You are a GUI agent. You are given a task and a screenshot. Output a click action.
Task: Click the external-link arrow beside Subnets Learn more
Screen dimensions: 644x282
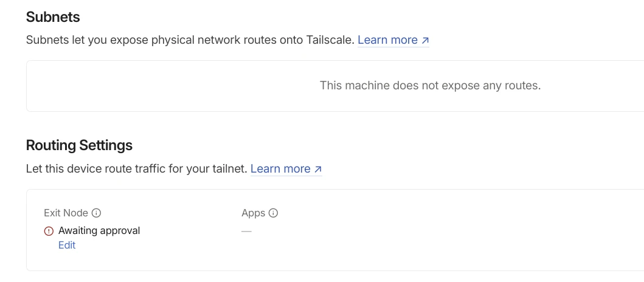pos(425,41)
